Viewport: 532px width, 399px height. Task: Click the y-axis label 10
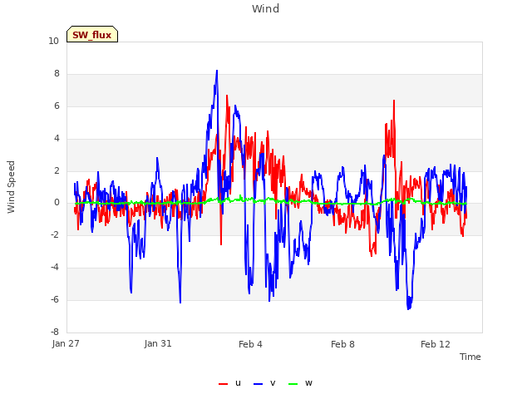pyautogui.click(x=53, y=41)
